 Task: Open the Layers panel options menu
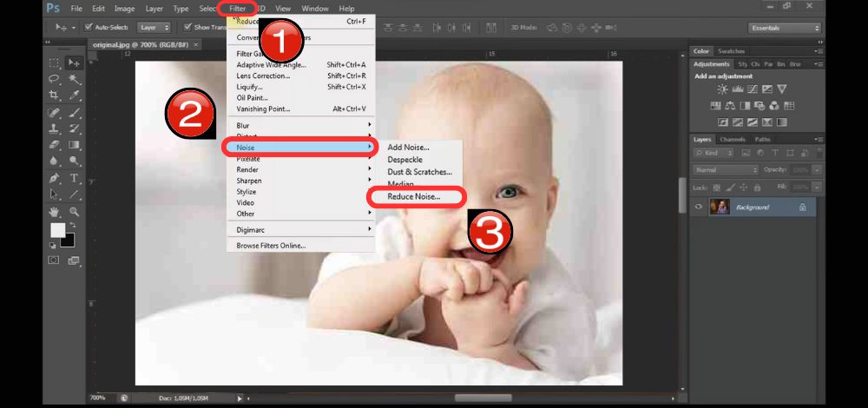coord(819,140)
